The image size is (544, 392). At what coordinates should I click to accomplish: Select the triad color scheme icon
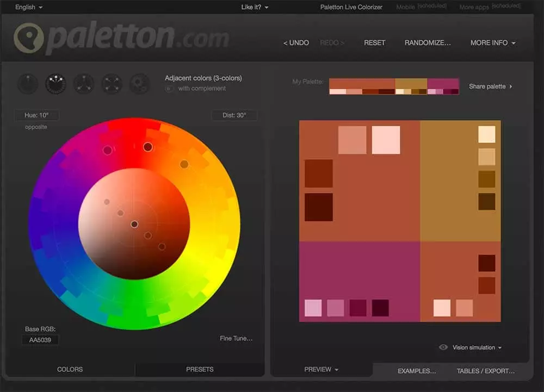tap(83, 84)
